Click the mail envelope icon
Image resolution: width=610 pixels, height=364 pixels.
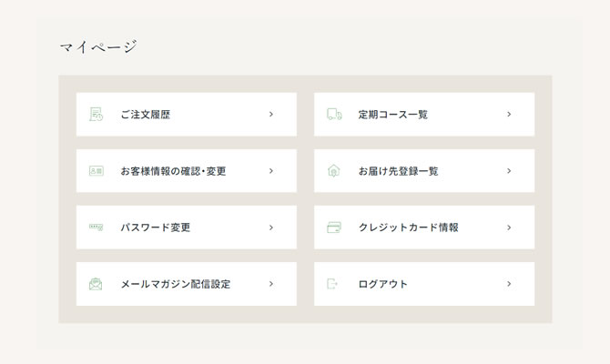pos(96,284)
